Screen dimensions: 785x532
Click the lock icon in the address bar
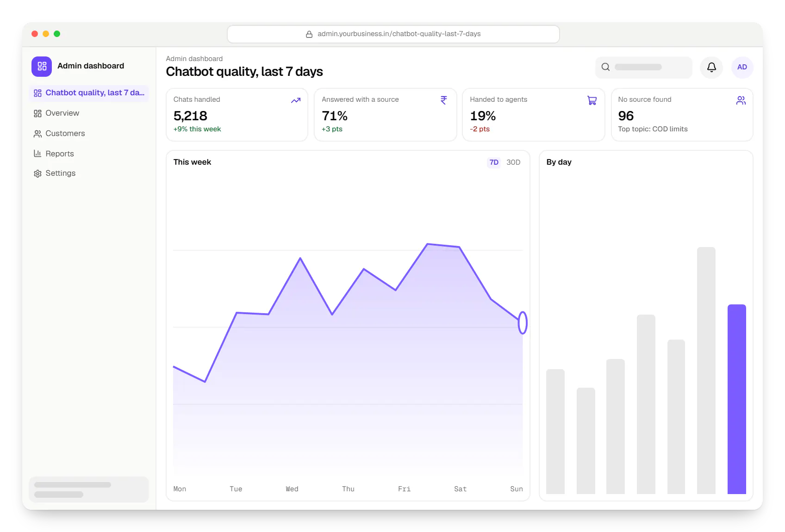pyautogui.click(x=309, y=34)
